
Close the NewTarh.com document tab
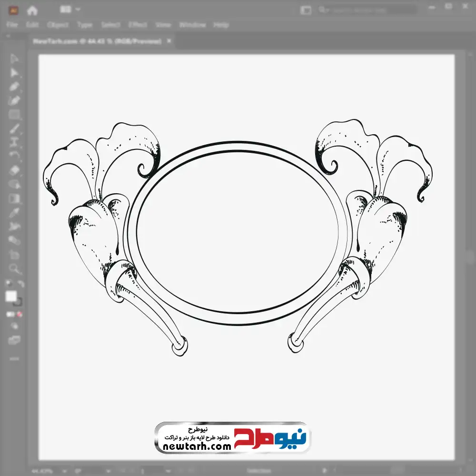(169, 41)
